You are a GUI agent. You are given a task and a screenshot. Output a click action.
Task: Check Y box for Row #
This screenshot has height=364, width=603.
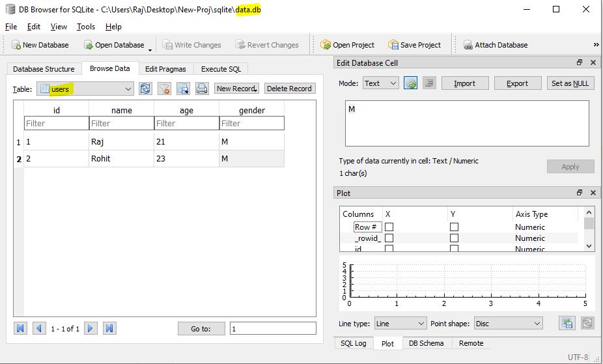pos(454,227)
